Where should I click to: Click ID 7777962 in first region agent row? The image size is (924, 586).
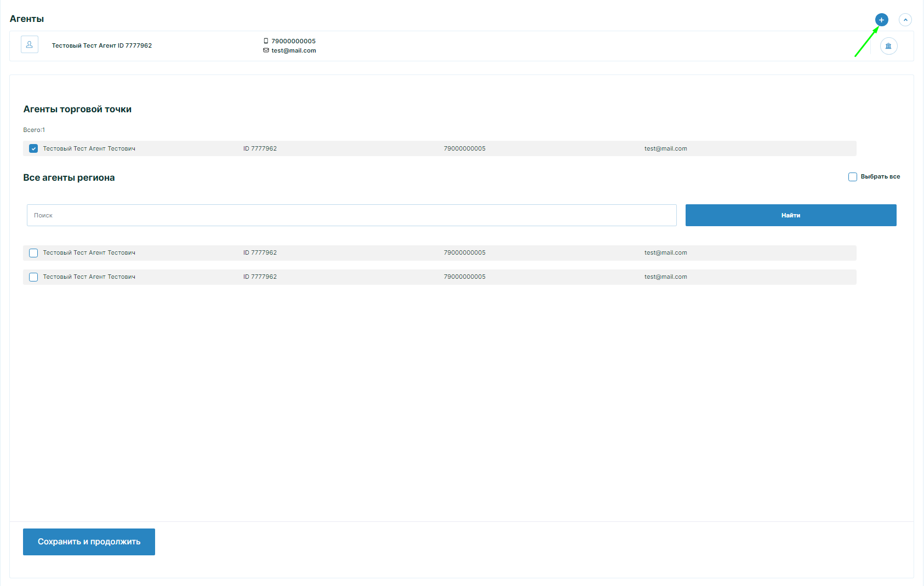tap(260, 253)
